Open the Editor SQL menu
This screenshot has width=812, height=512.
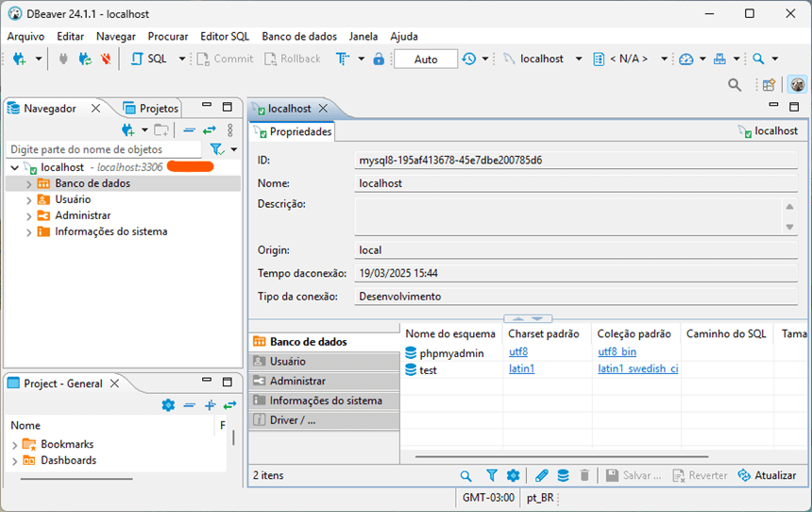225,36
